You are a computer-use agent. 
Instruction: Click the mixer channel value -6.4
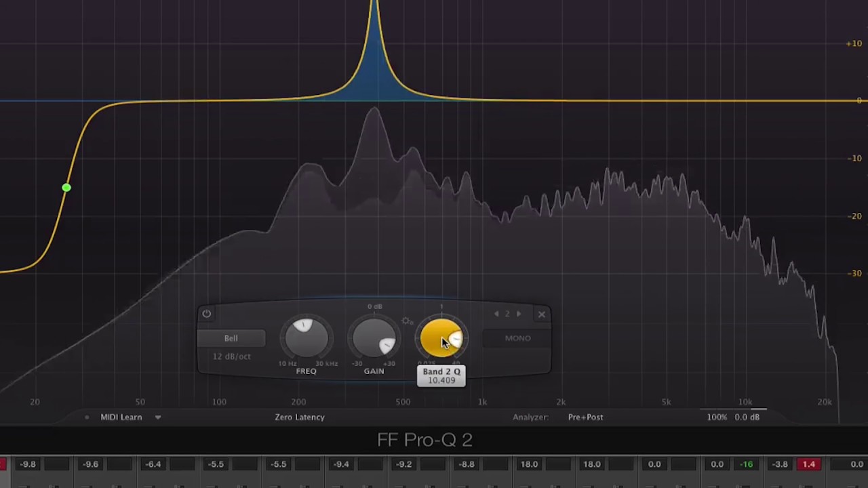point(153,464)
